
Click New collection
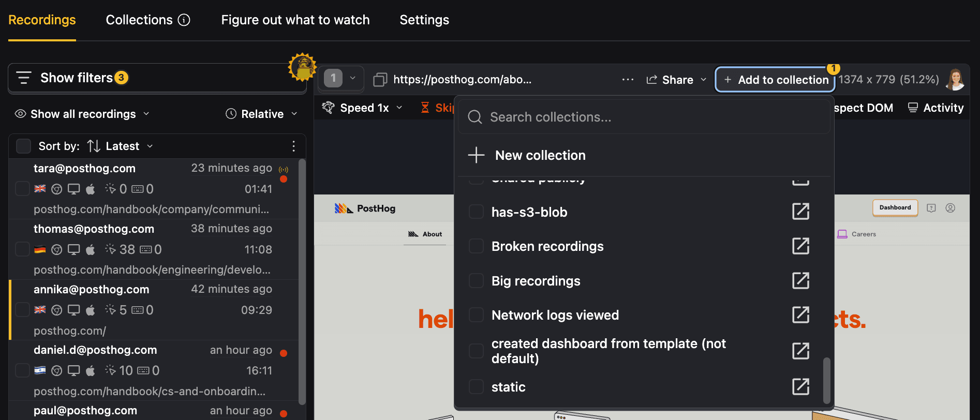pos(644,155)
